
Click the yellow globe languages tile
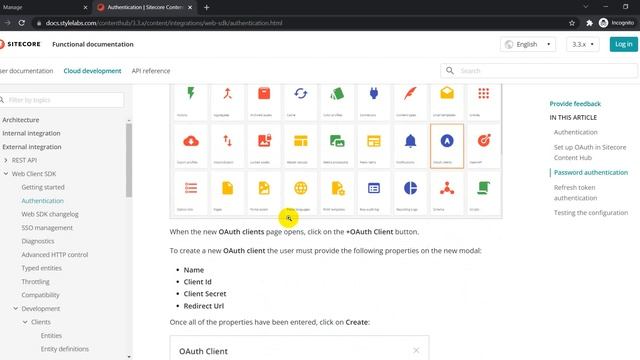(x=301, y=193)
